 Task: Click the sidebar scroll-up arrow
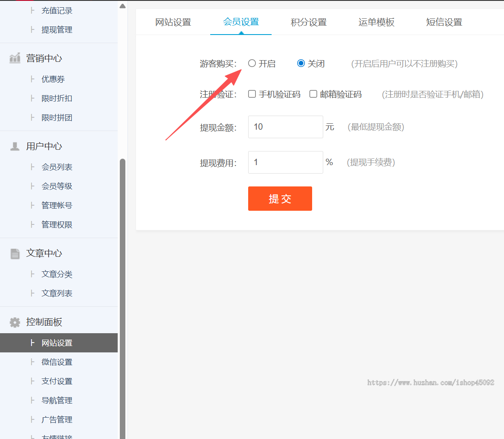pyautogui.click(x=122, y=6)
